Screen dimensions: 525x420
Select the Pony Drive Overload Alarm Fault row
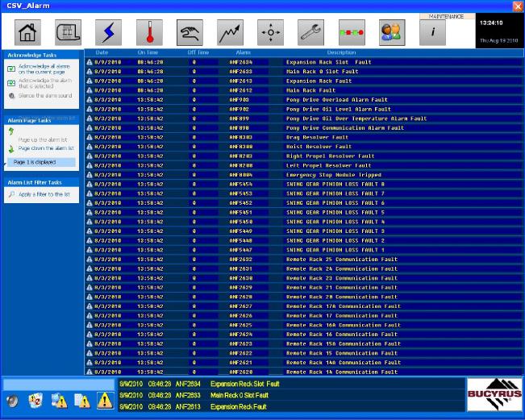click(x=304, y=100)
